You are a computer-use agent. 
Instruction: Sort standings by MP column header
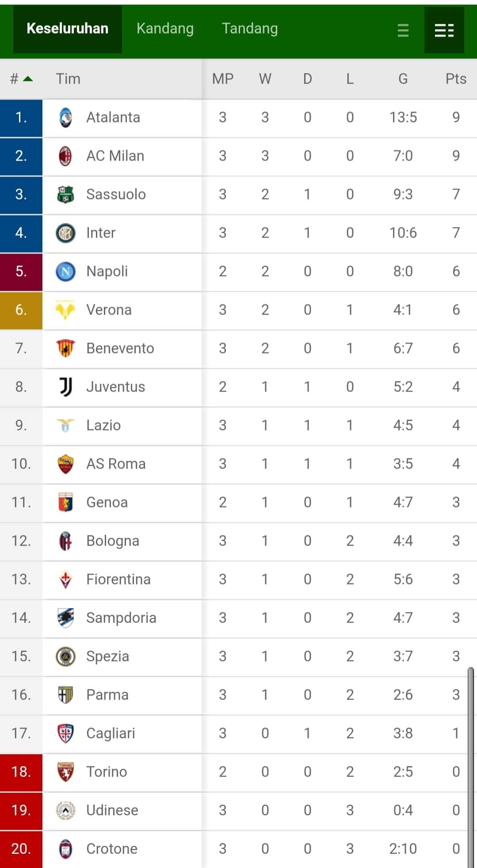point(222,79)
